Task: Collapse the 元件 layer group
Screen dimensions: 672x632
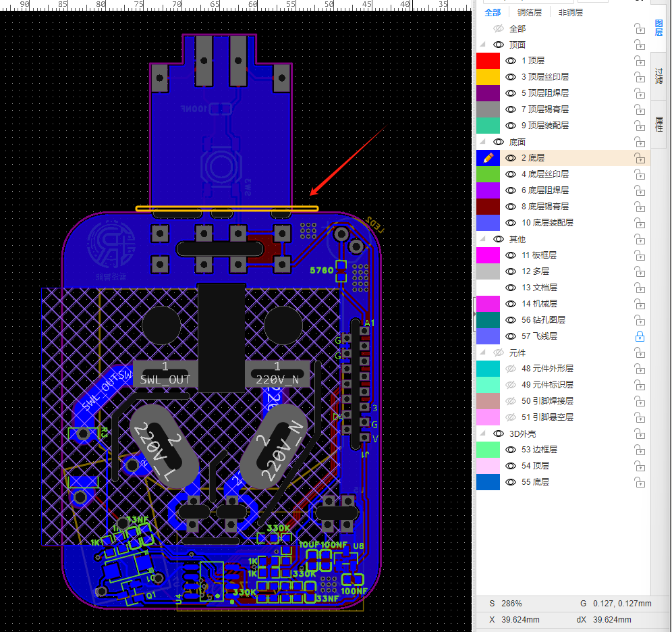Action: coord(483,353)
